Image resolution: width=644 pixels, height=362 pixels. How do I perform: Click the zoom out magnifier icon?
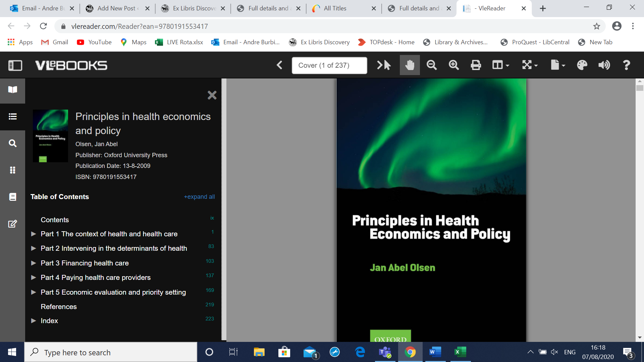(x=432, y=65)
